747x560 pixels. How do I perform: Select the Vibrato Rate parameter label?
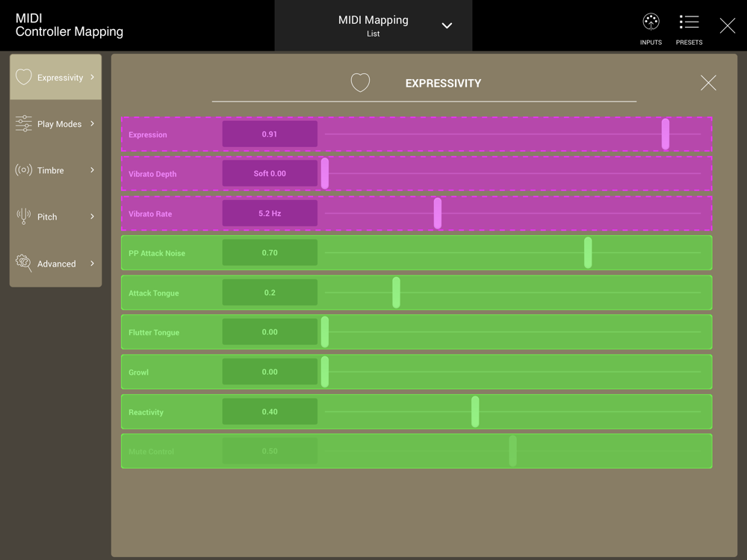coord(150,214)
